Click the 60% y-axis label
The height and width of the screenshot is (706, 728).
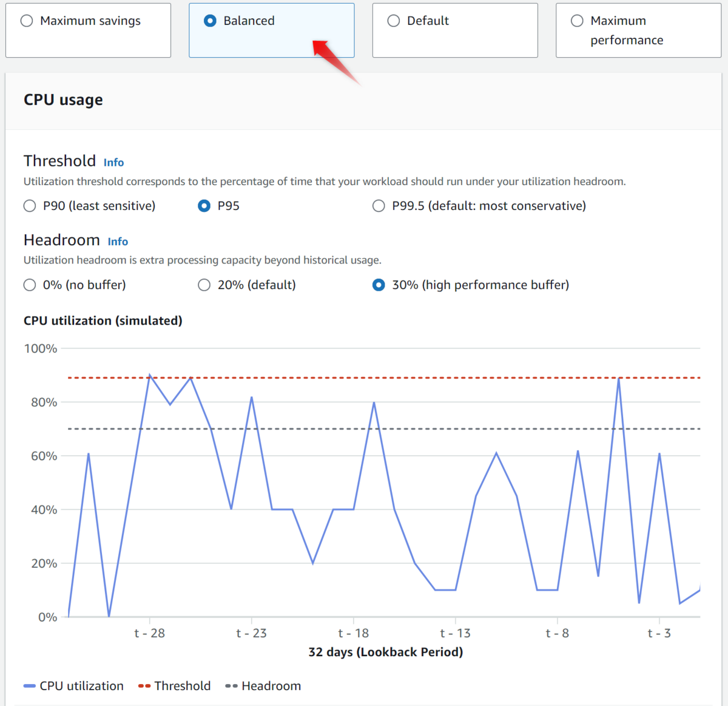point(44,456)
